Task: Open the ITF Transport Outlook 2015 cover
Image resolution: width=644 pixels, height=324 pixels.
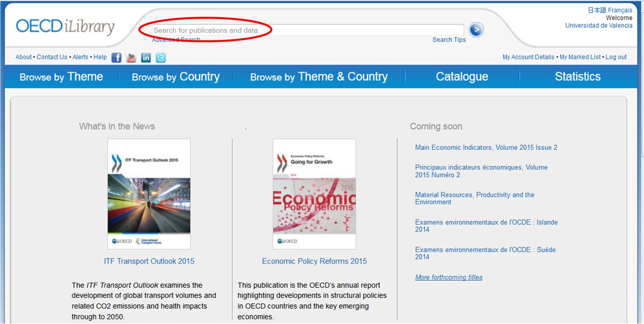Action: 149,194
